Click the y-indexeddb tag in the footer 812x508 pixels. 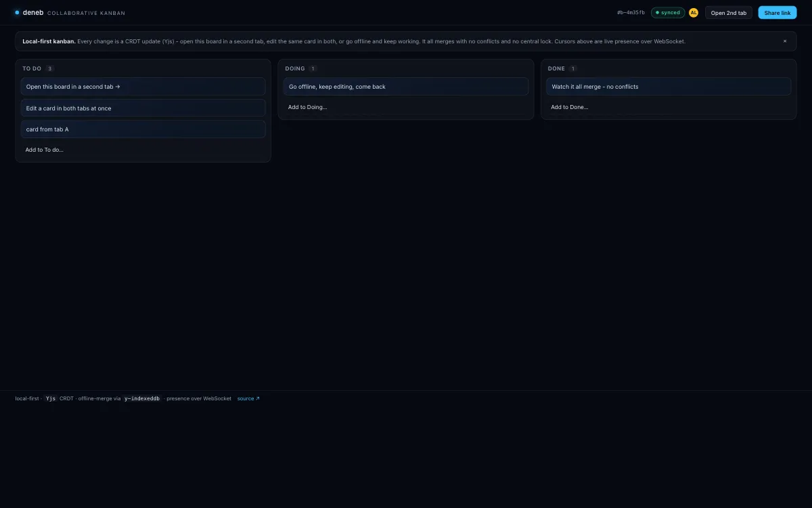[142, 398]
